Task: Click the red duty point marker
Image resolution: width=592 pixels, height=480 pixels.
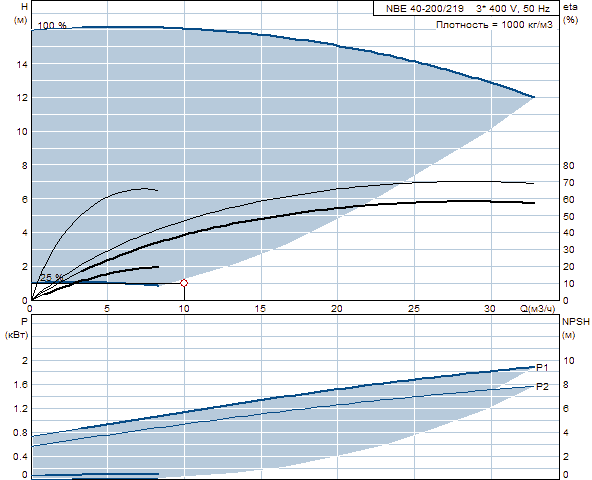Action: (x=184, y=283)
